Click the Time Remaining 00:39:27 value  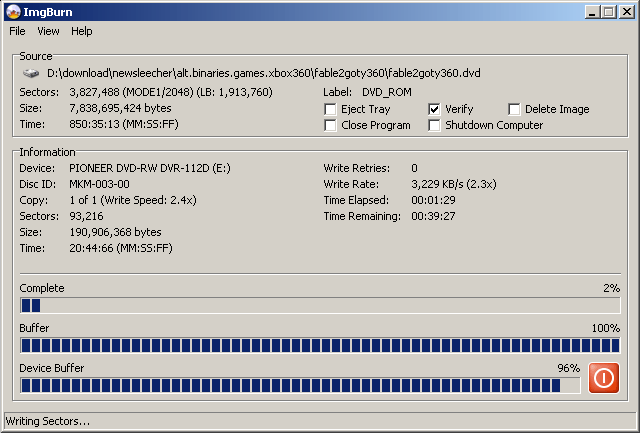433,216
